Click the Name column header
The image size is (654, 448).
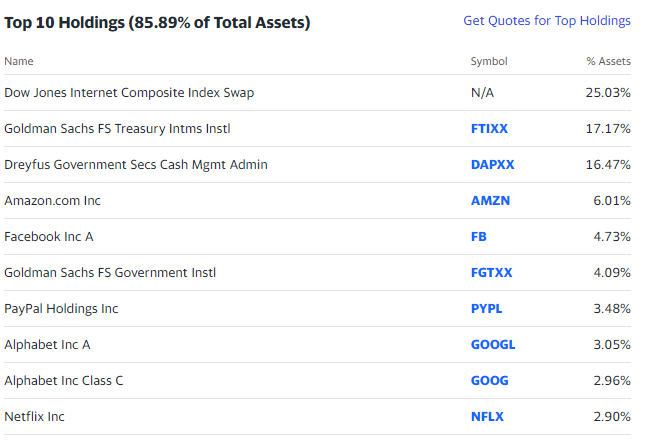pos(19,61)
